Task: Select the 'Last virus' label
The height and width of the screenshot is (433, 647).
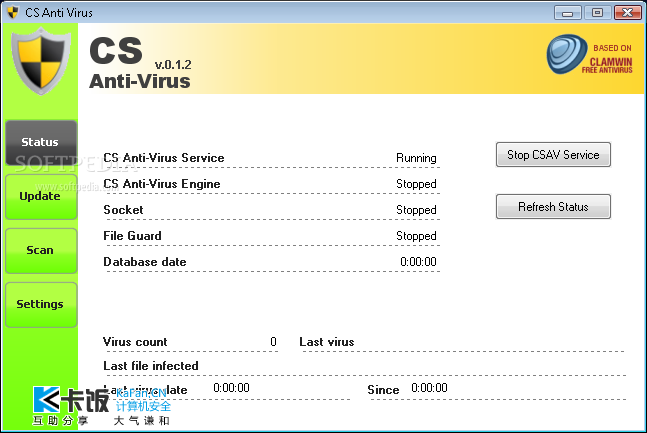Action: tap(327, 342)
